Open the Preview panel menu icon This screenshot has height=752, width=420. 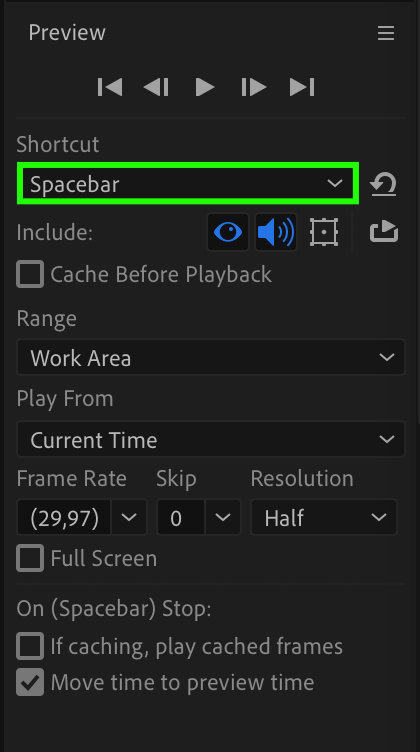point(386,33)
